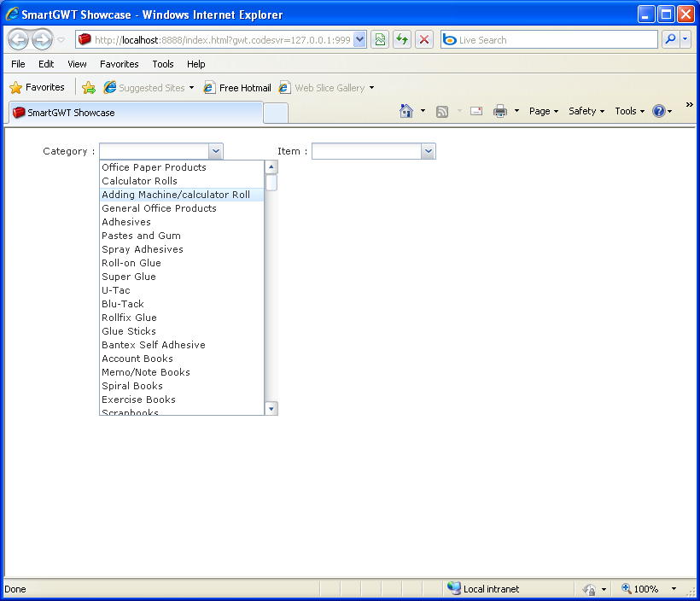The height and width of the screenshot is (601, 700).
Task: Select Office Paper Products option
Action: (x=182, y=167)
